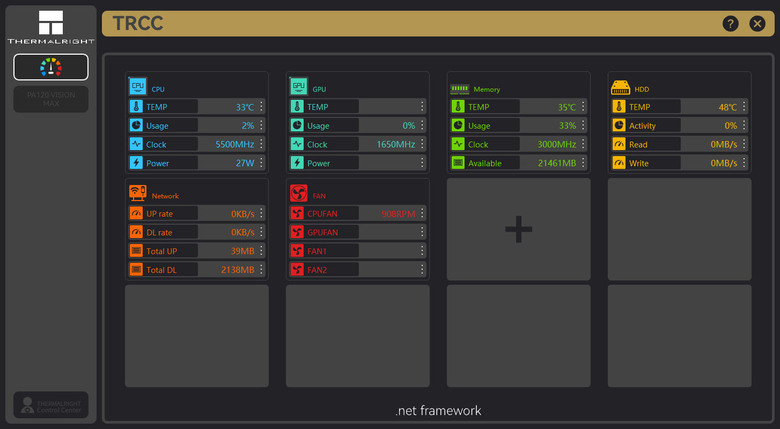780x429 pixels.
Task: Open options menu for CPU Clock row
Action: (262, 144)
